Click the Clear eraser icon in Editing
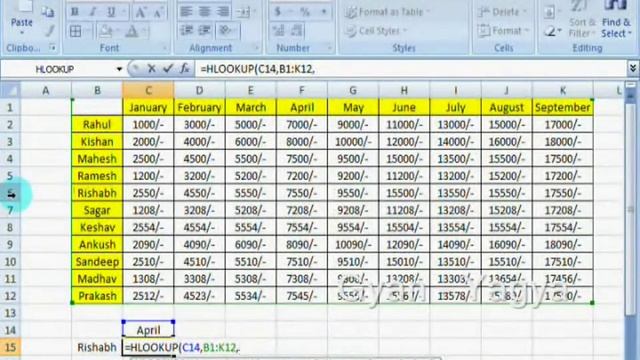This screenshot has height=360, width=640. tap(550, 31)
